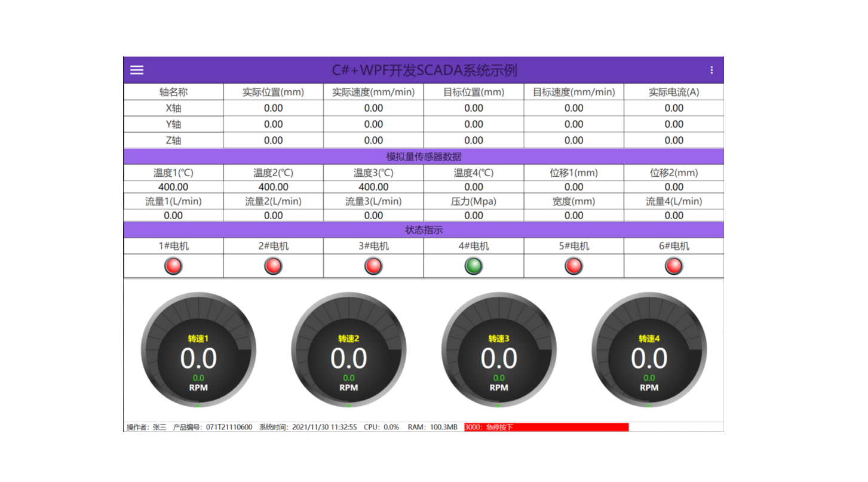Click the 2#电机 red status light

pos(274,266)
